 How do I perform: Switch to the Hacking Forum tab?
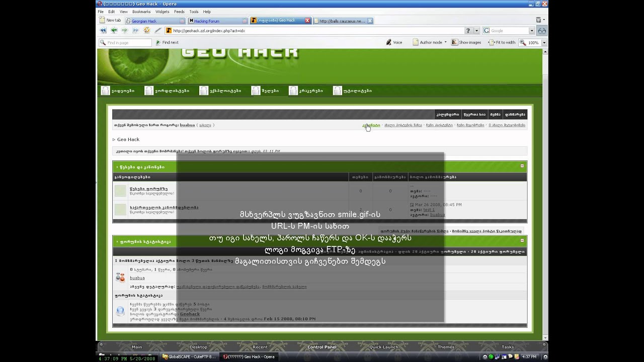(x=218, y=21)
